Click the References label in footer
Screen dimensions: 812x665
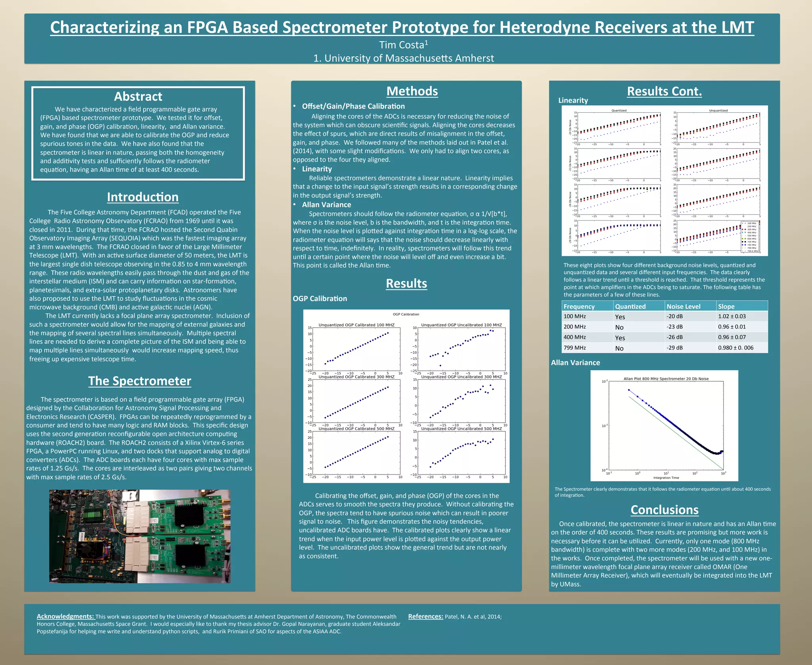pyautogui.click(x=425, y=616)
